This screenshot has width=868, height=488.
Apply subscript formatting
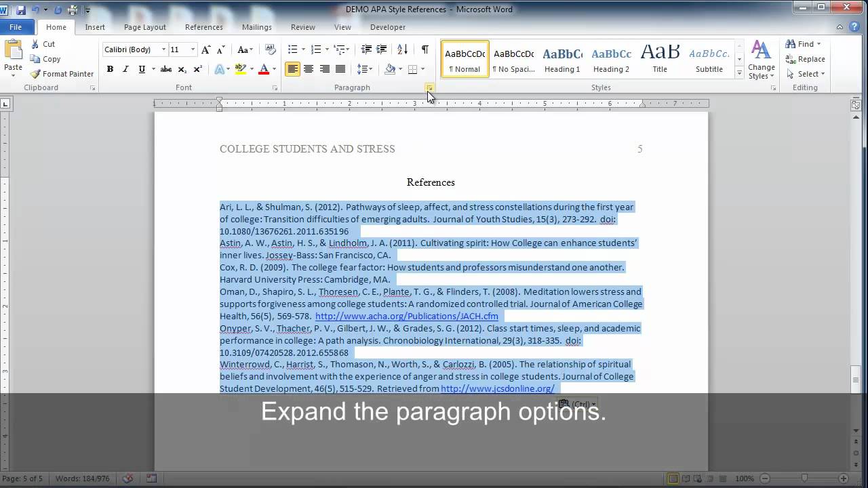[182, 69]
